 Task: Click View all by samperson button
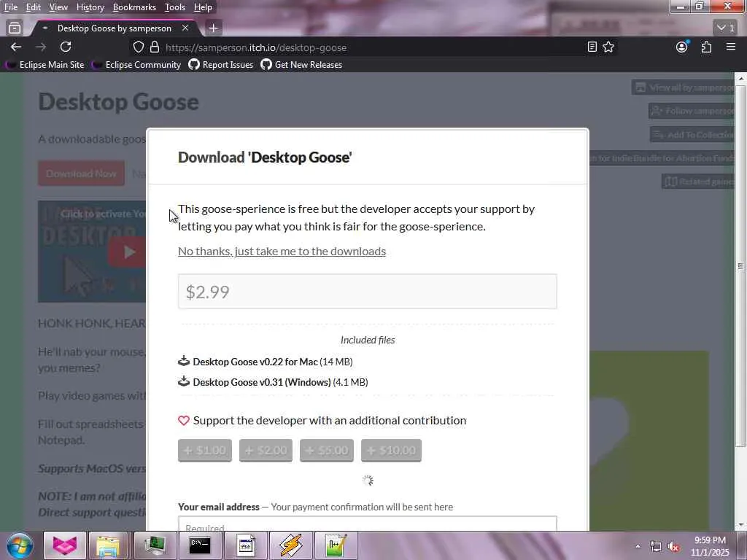click(x=683, y=87)
